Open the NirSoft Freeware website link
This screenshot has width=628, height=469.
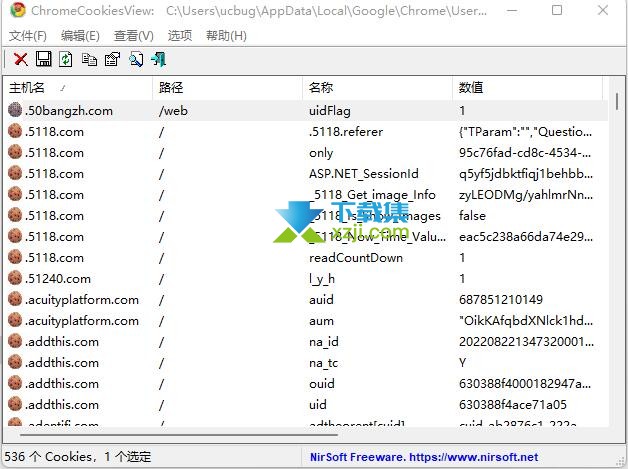(424, 457)
